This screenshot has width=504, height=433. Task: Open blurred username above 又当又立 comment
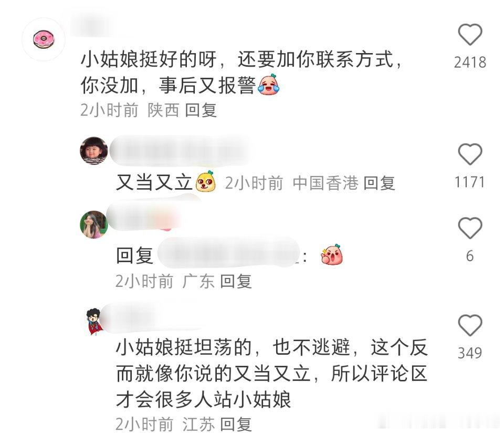point(181,151)
